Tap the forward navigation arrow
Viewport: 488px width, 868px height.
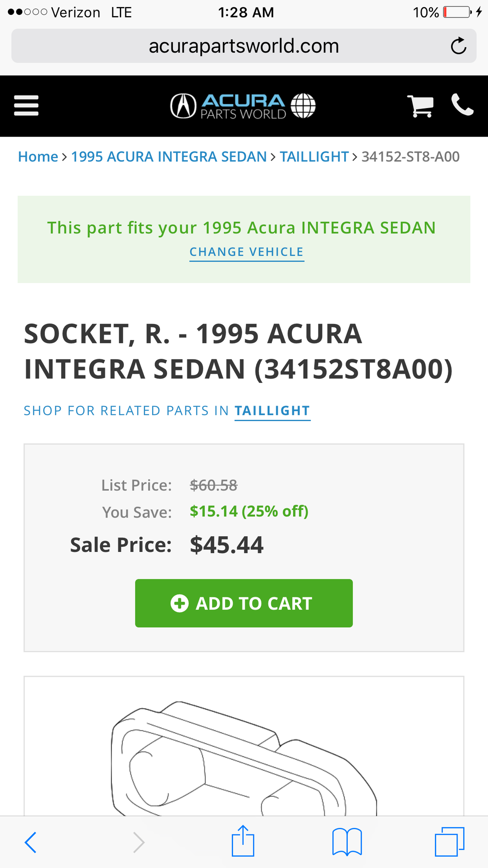139,842
